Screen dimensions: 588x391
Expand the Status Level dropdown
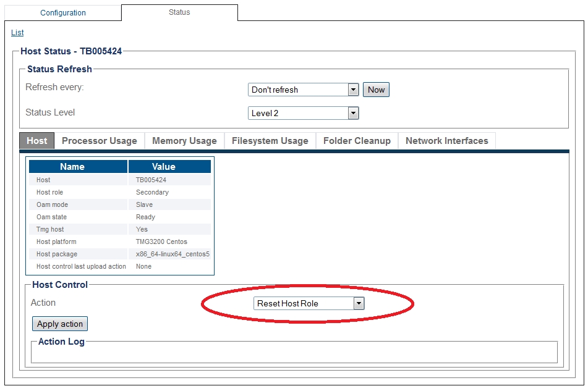pos(303,113)
